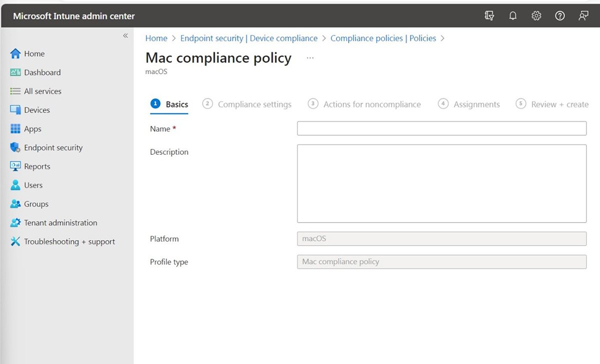Screen dimensions: 600x364
Task: Switch to Compliance settings step
Action: click(x=254, y=104)
